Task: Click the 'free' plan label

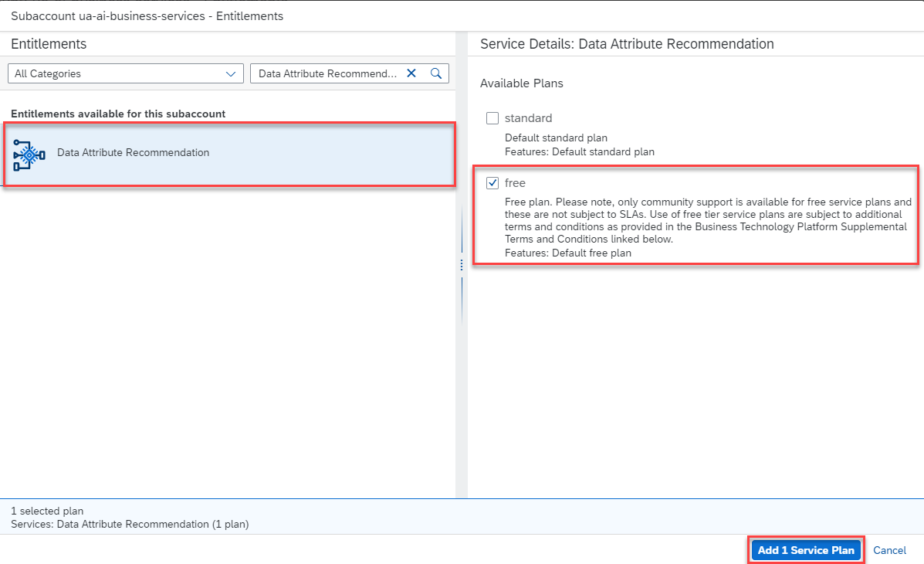Action: point(514,183)
